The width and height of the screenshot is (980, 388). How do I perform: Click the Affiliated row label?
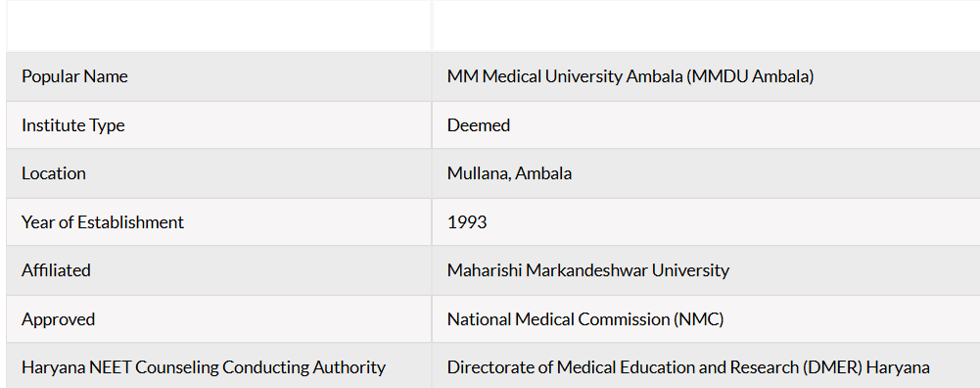click(56, 270)
